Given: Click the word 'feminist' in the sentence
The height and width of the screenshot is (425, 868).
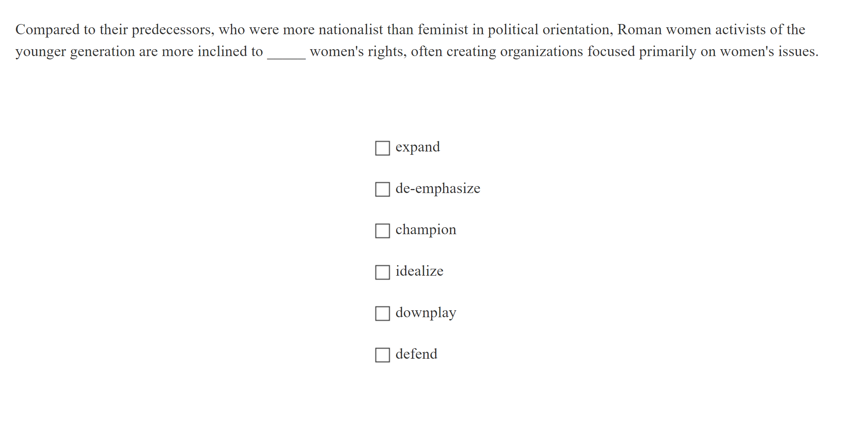Looking at the screenshot, I should (x=443, y=30).
